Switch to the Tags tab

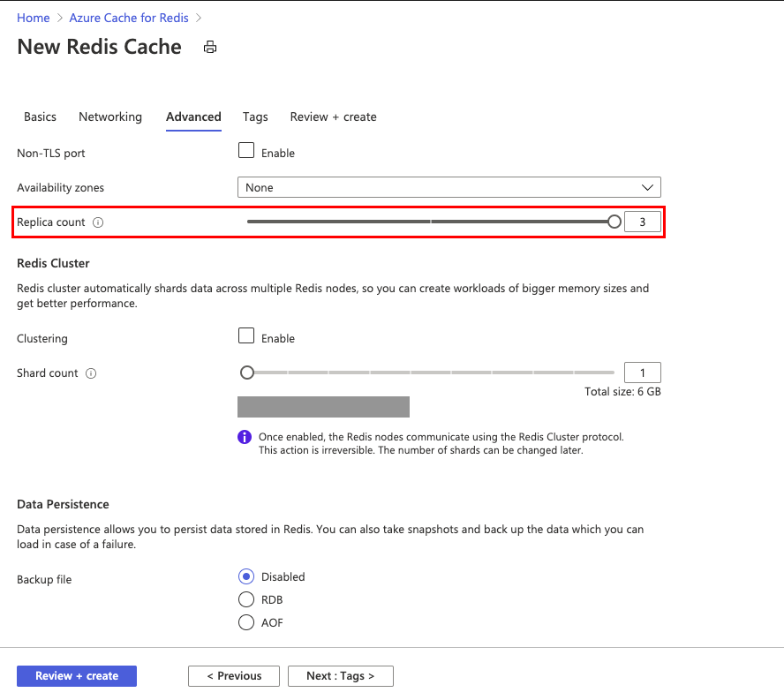pos(255,117)
